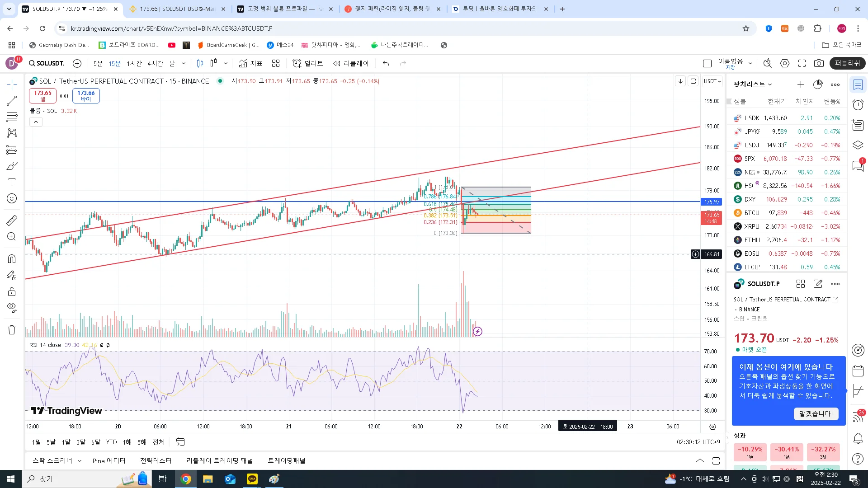Click the 알겠습니다! button
The width and height of the screenshot is (868, 488).
(816, 413)
